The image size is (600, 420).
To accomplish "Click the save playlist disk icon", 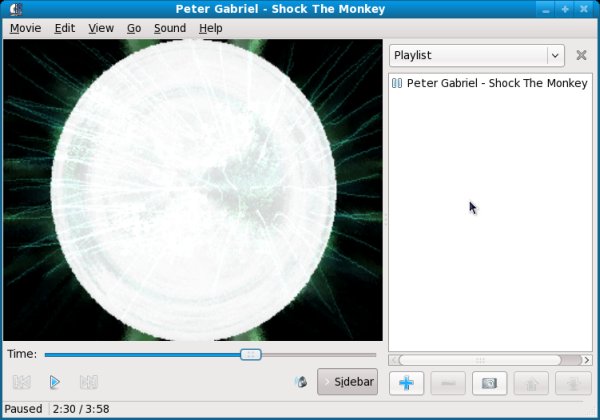I will tap(490, 383).
